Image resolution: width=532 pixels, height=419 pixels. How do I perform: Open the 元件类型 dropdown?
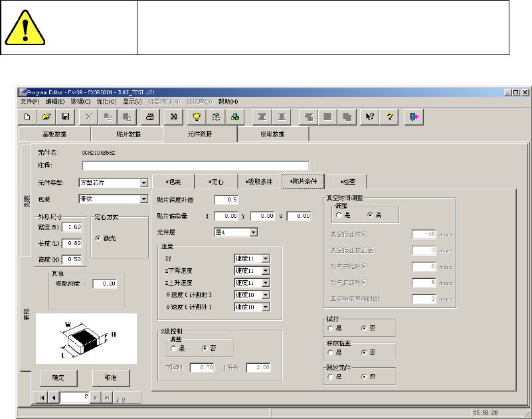click(143, 183)
